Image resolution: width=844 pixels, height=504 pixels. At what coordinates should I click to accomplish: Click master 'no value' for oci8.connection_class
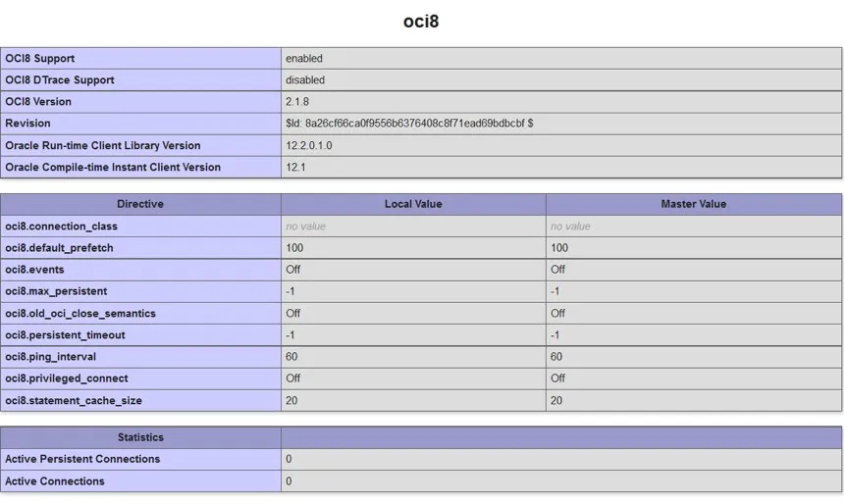coord(570,226)
